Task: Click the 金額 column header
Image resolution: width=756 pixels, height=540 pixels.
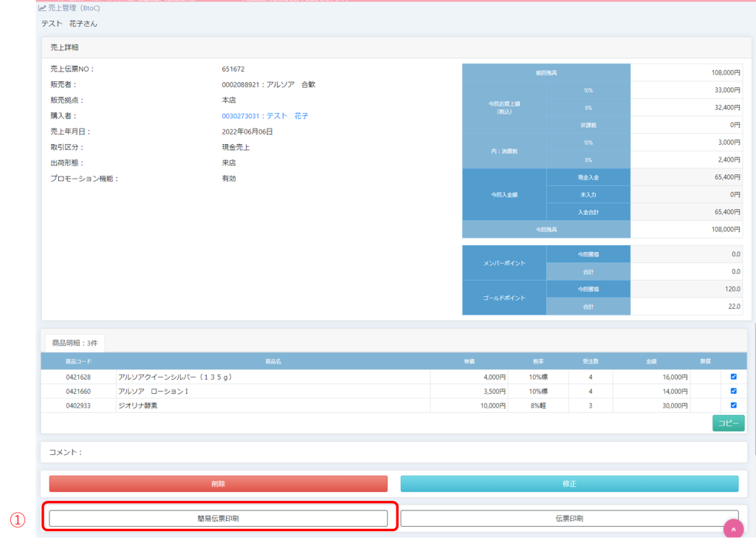Action: tap(651, 361)
